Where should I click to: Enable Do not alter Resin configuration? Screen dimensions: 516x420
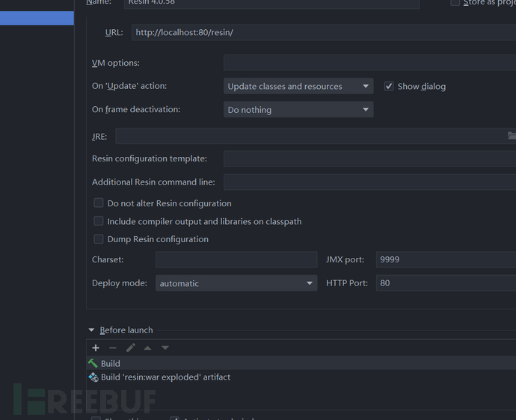[x=99, y=203]
